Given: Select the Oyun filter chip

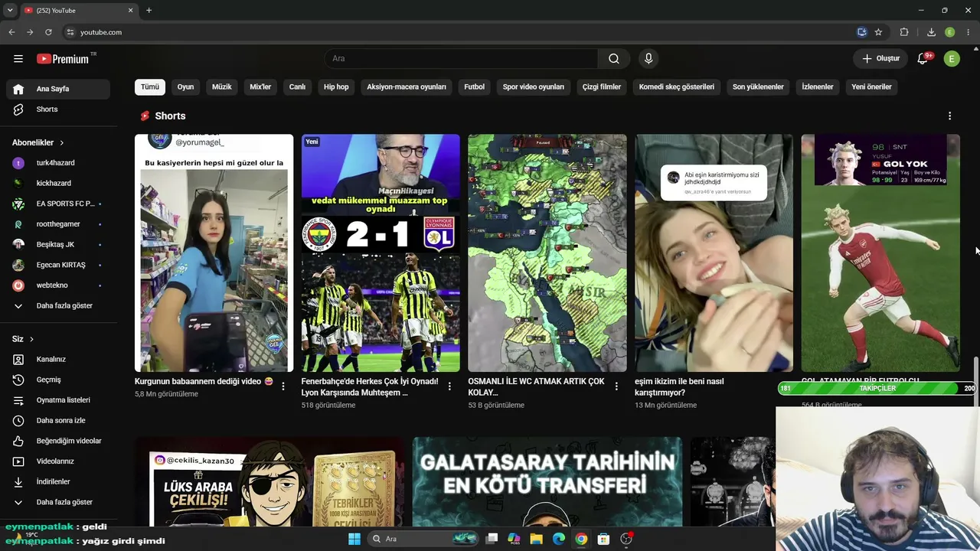Looking at the screenshot, I should point(185,87).
